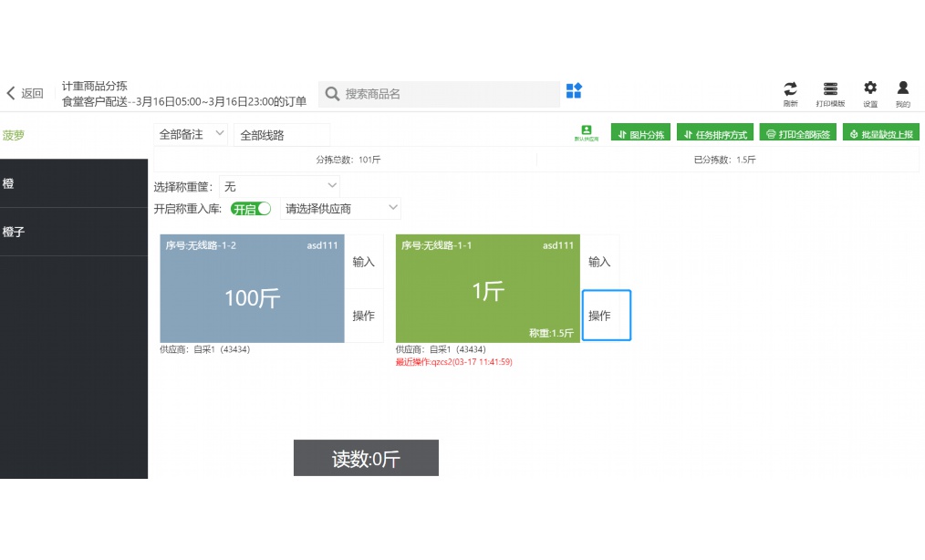Click the back arrow 返回

pyautogui.click(x=21, y=91)
